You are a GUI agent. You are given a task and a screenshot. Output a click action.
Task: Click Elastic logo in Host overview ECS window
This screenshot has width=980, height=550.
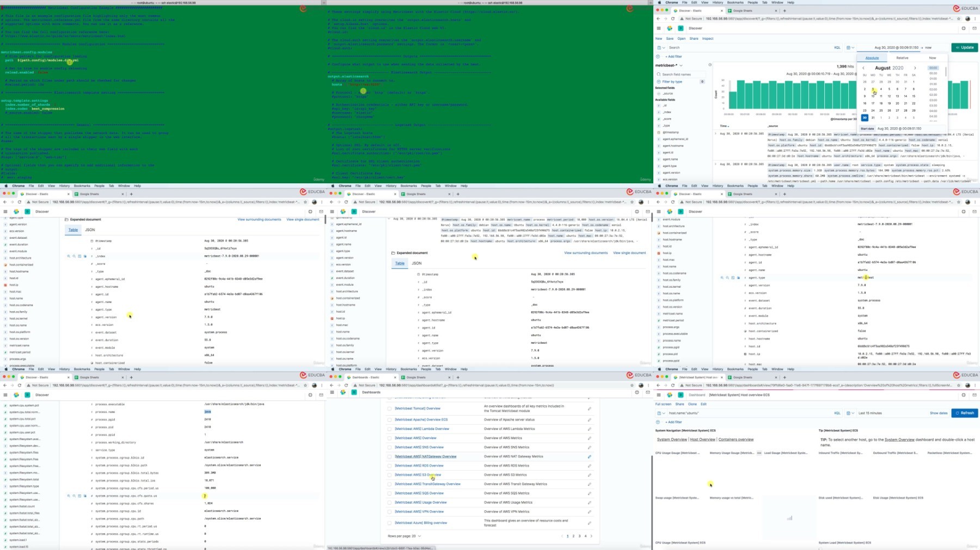pos(670,395)
